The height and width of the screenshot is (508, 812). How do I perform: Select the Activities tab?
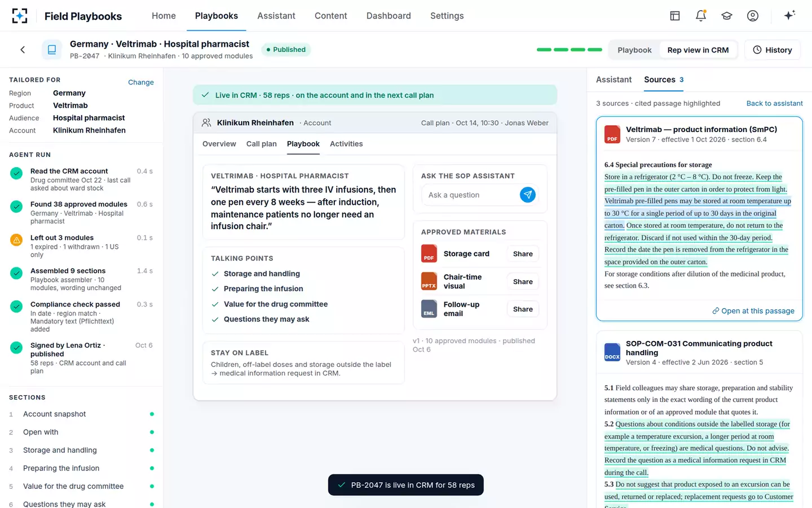point(346,144)
